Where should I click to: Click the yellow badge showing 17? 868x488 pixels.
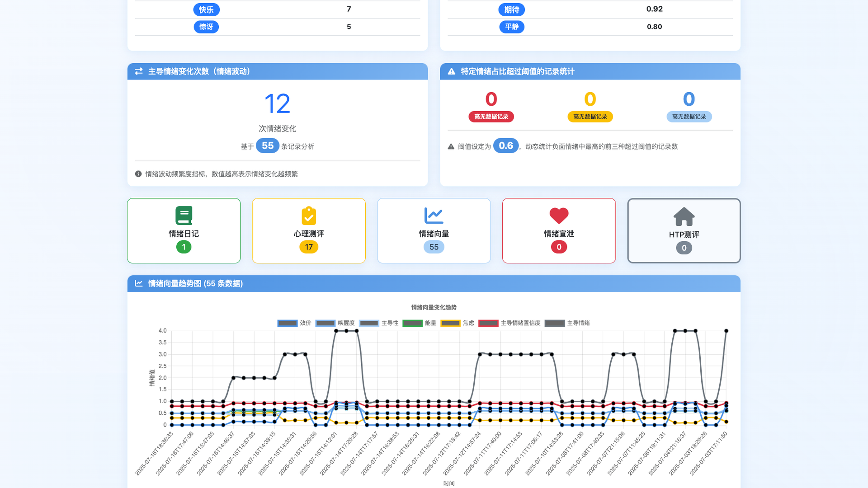(x=309, y=247)
